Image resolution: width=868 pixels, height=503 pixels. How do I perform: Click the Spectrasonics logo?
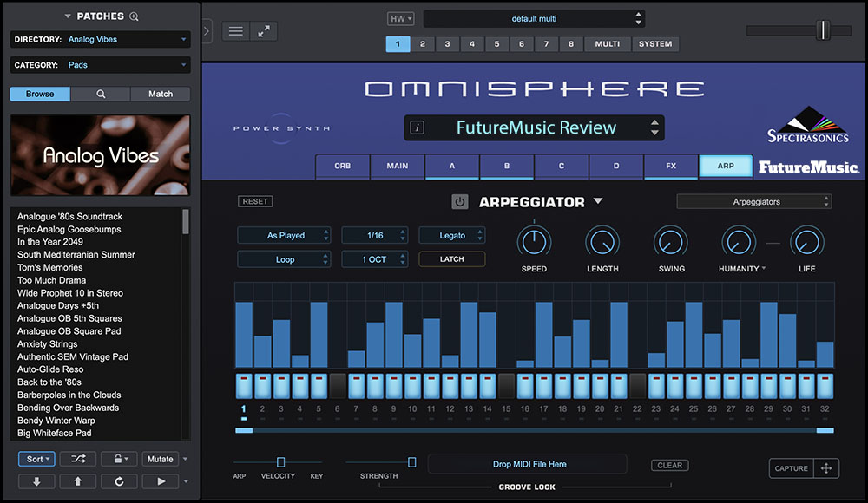pos(807,125)
